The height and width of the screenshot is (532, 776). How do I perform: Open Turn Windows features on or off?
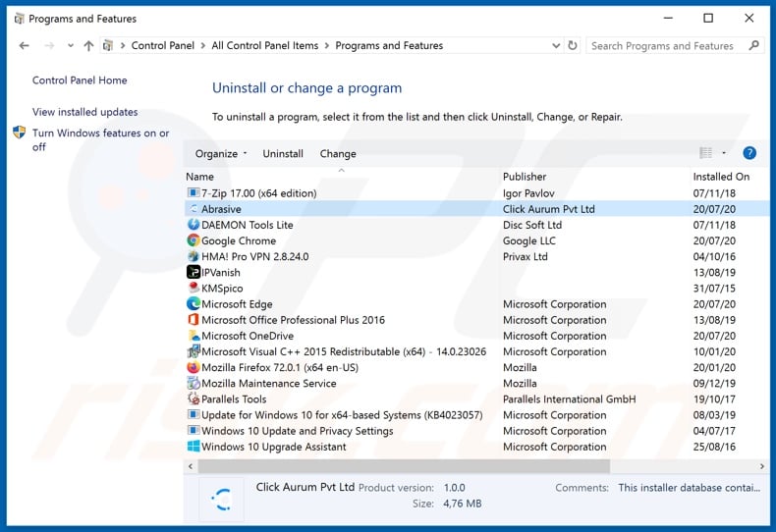pyautogui.click(x=100, y=140)
